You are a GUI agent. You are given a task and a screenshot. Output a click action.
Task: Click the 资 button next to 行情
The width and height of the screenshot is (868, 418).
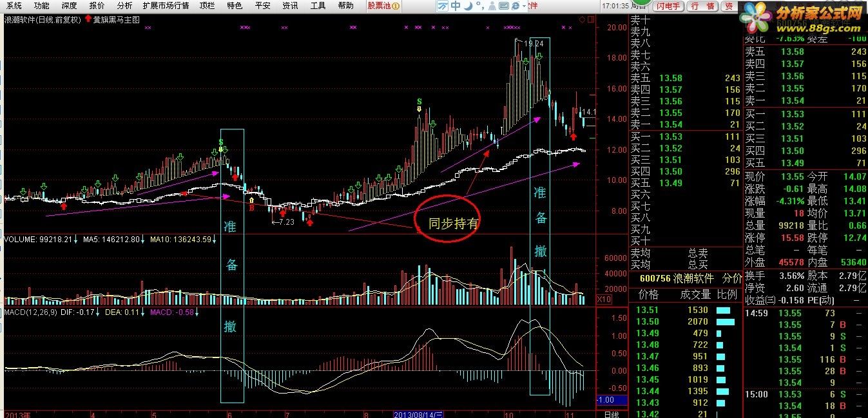point(728,6)
